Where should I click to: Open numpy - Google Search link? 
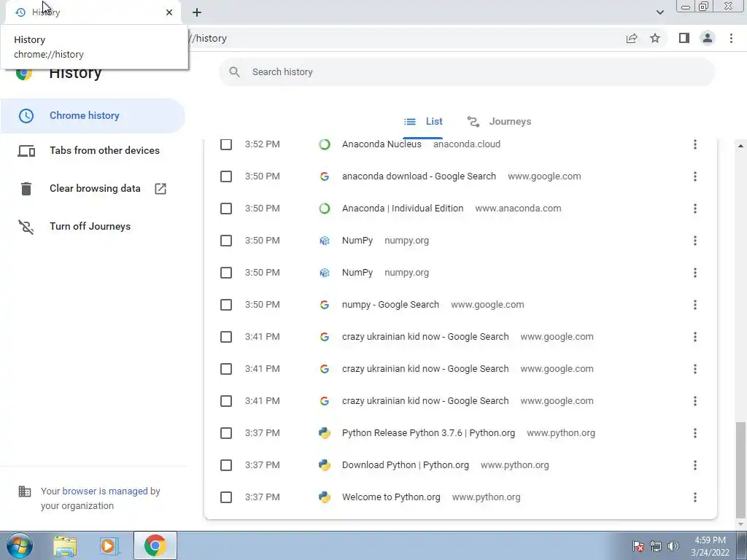pos(390,305)
